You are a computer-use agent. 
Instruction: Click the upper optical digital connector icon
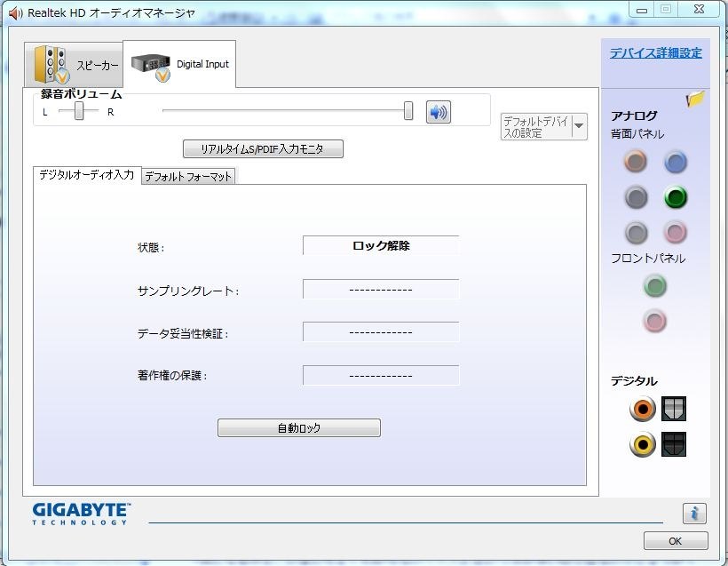point(674,409)
